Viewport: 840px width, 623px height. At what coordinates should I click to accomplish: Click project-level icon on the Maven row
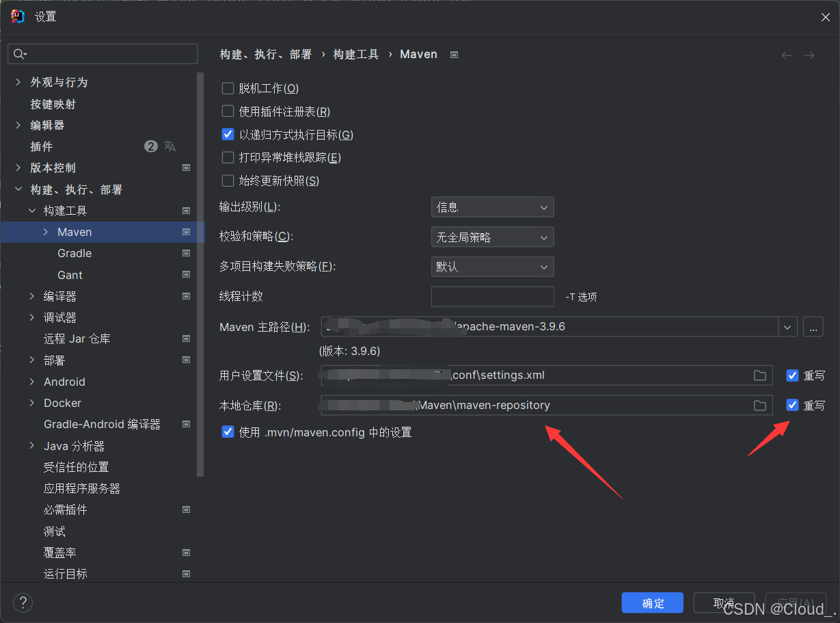point(186,232)
